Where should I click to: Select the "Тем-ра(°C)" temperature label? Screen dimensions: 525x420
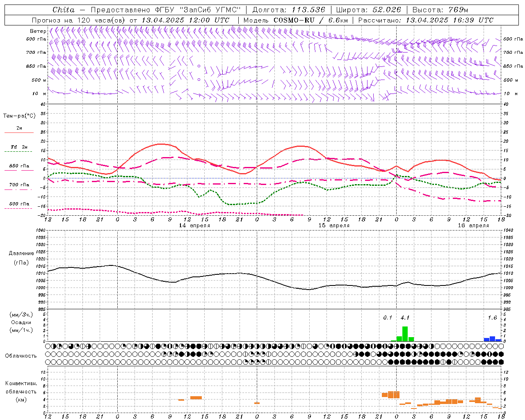19,116
